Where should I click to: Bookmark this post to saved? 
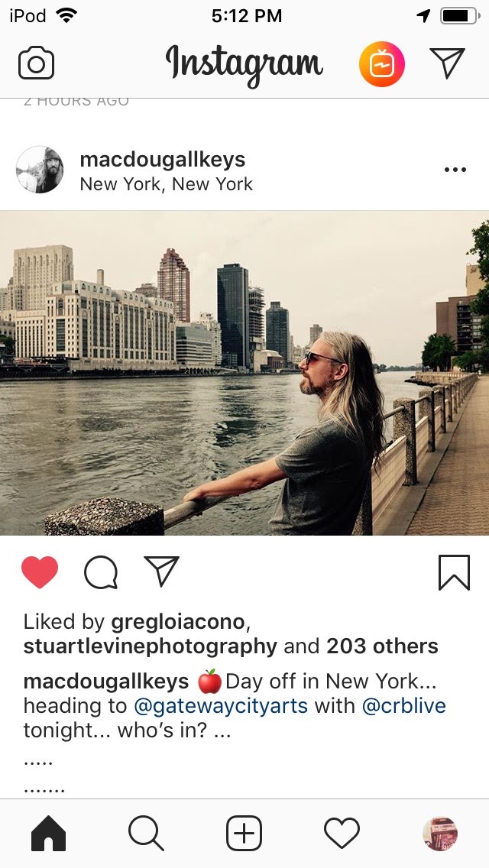point(454,572)
